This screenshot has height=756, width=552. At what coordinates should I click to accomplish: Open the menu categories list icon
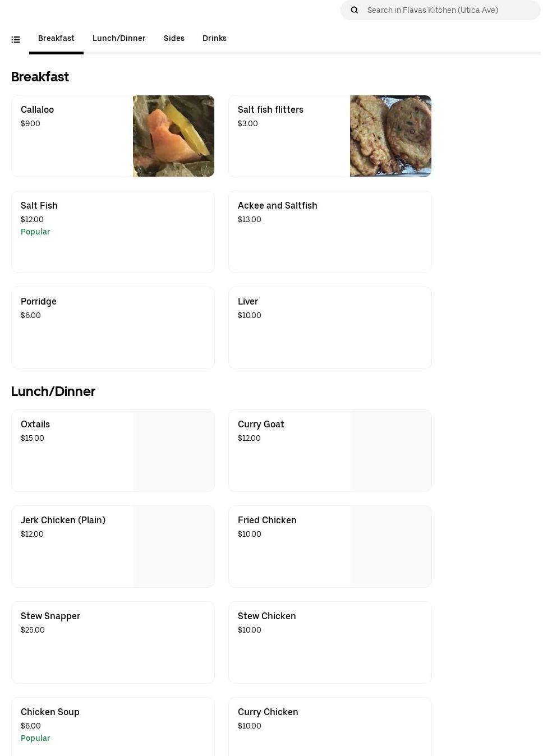[16, 39]
